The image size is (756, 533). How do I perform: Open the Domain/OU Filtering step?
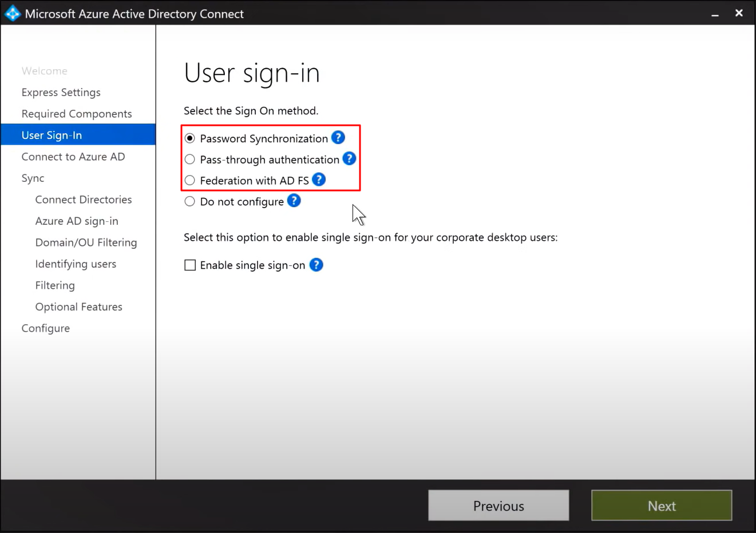(86, 242)
